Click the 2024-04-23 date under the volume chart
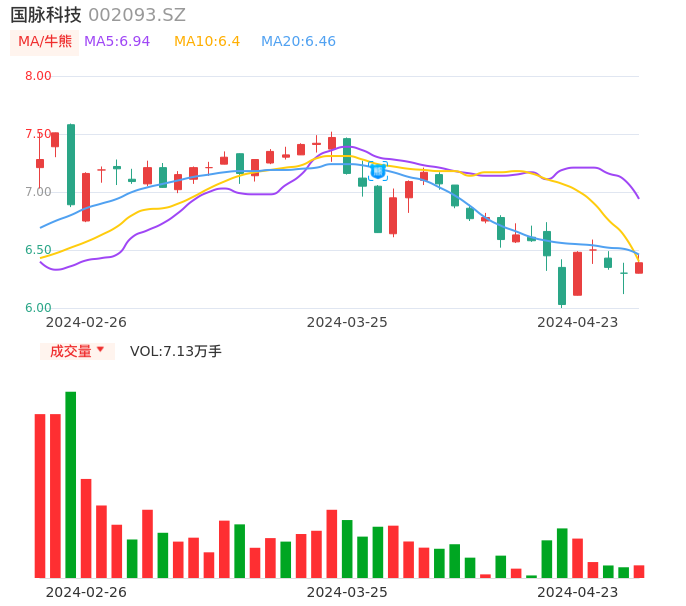686x606 pixels. pyautogui.click(x=578, y=592)
